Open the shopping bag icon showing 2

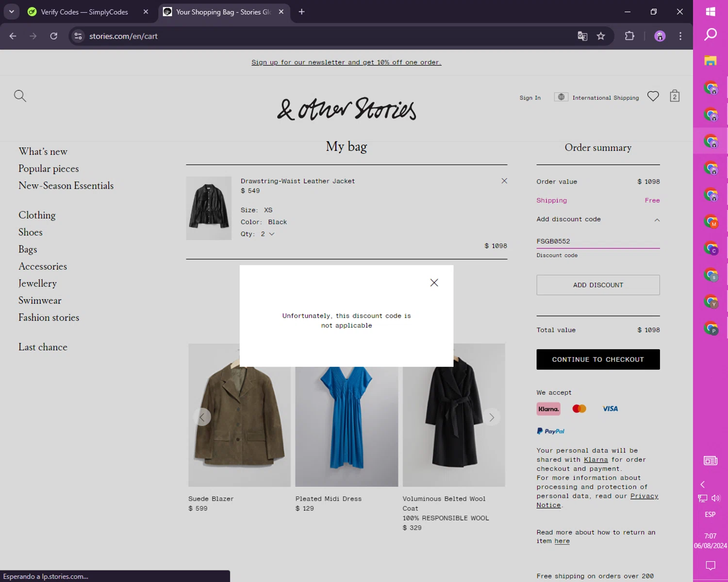(x=675, y=96)
